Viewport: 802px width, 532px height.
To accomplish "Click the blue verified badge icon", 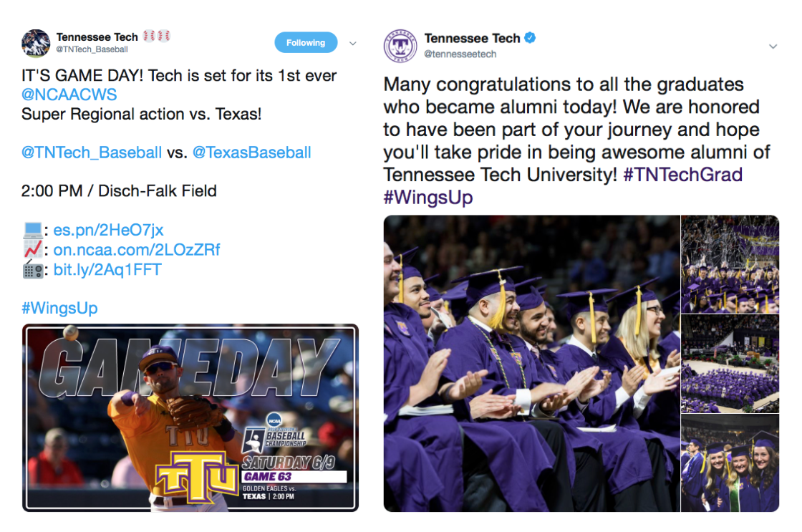I will [x=531, y=38].
